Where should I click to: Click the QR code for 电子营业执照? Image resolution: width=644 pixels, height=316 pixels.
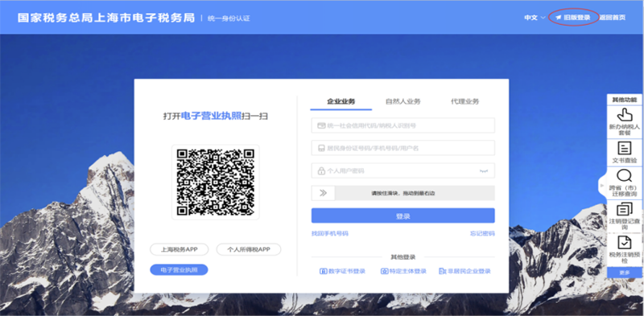(x=216, y=183)
